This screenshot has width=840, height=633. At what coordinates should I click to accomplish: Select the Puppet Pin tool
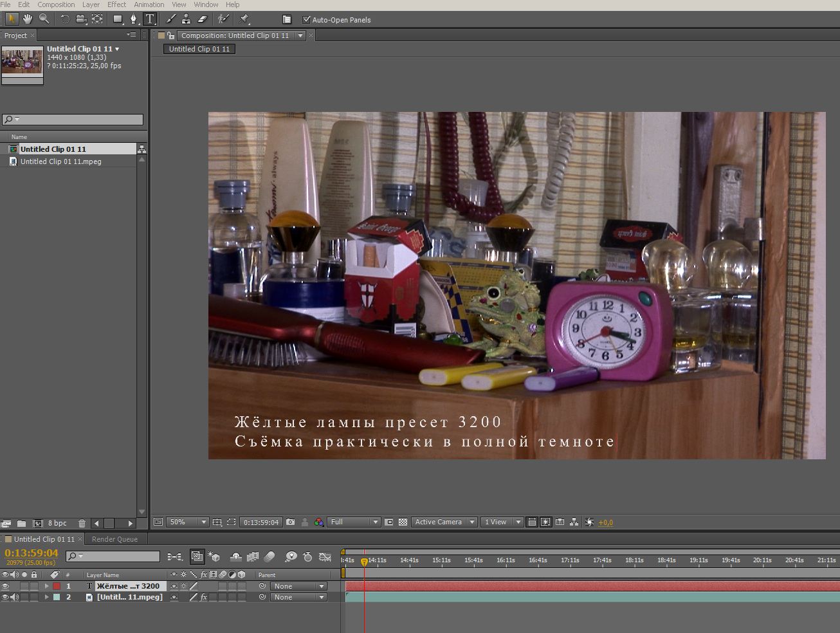click(244, 19)
